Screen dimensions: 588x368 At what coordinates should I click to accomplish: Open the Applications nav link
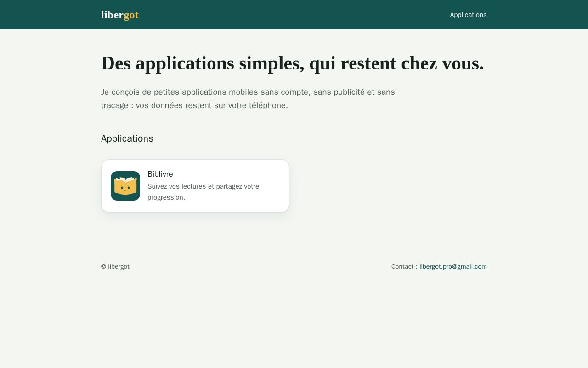point(468,15)
